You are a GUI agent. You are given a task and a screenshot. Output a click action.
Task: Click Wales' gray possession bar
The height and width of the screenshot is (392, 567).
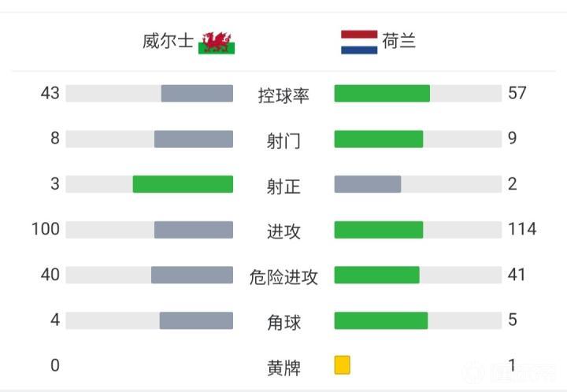pyautogui.click(x=197, y=94)
